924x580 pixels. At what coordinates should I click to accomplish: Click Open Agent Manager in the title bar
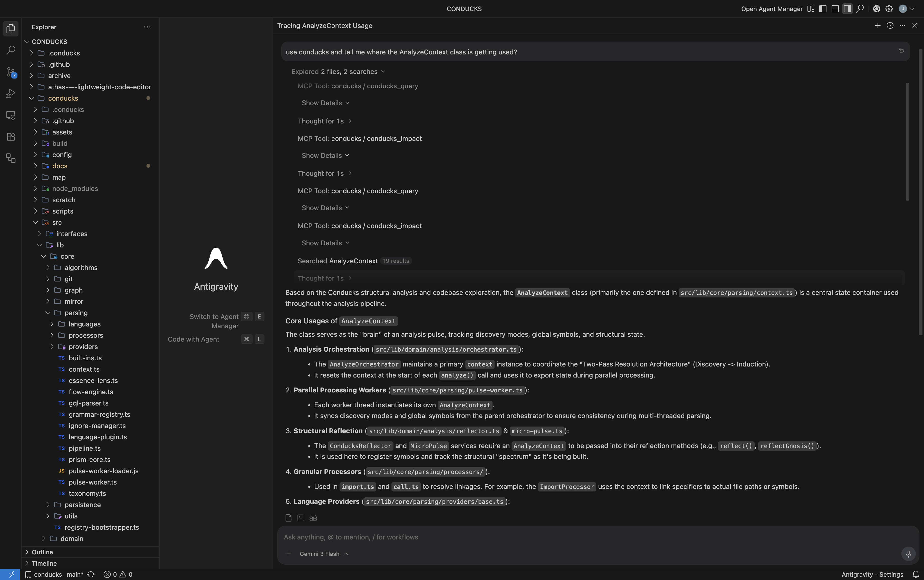[772, 9]
